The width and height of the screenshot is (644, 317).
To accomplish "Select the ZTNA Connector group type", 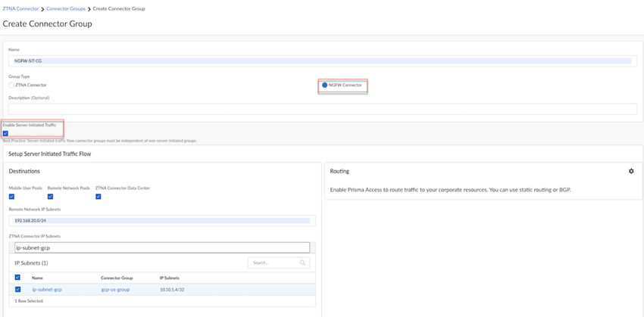I will pyautogui.click(x=11, y=85).
